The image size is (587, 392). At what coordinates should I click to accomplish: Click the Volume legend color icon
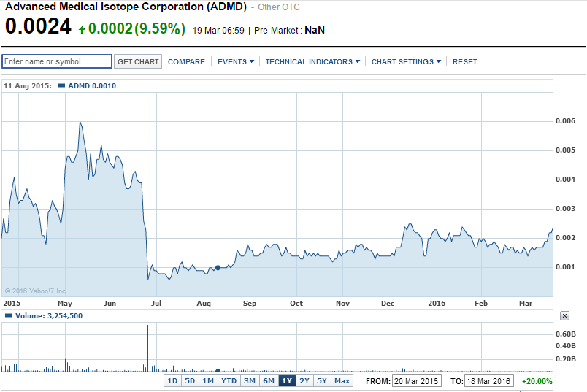[8, 315]
